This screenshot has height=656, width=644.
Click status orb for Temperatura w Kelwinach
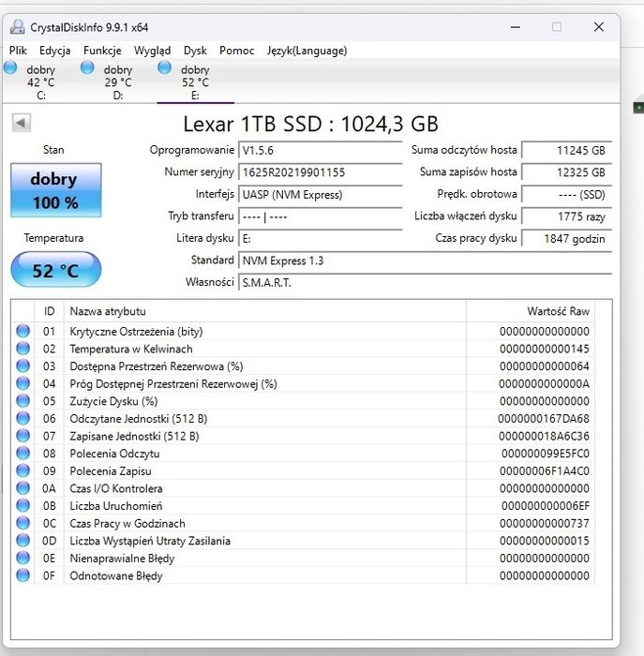pos(23,349)
